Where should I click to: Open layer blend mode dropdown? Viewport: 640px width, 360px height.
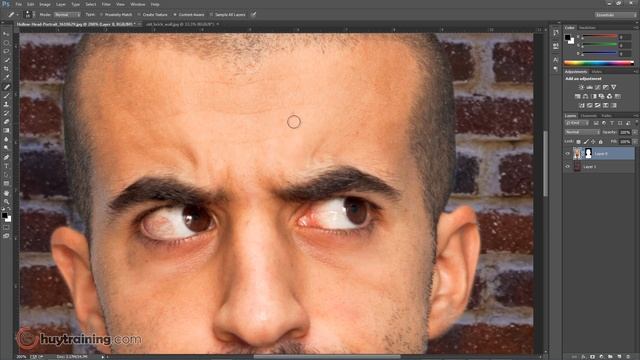coord(582,132)
